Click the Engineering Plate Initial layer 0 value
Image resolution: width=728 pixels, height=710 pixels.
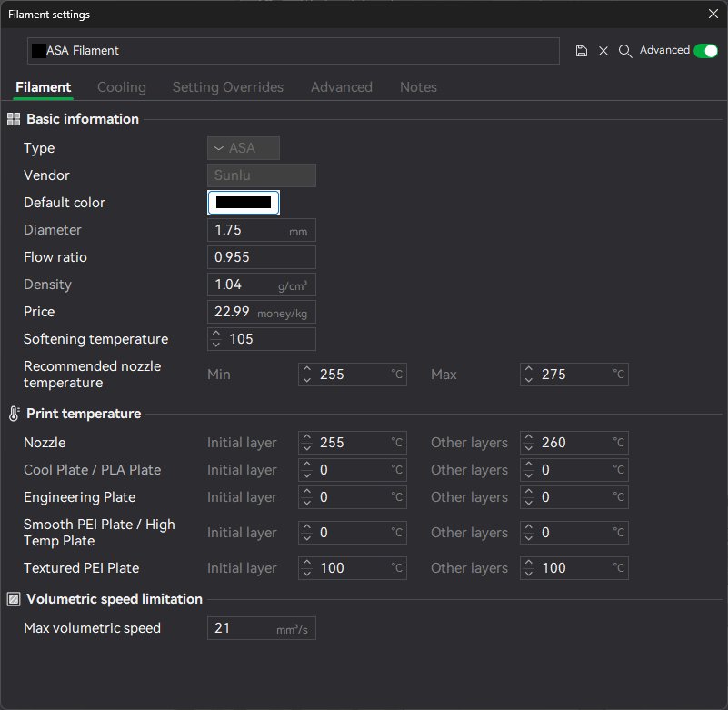324,497
